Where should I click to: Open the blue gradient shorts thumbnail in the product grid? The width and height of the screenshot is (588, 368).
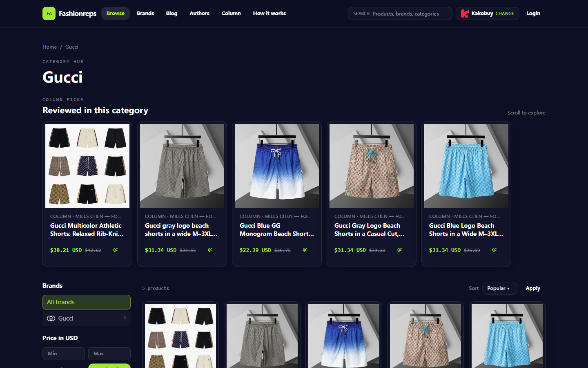[344, 336]
